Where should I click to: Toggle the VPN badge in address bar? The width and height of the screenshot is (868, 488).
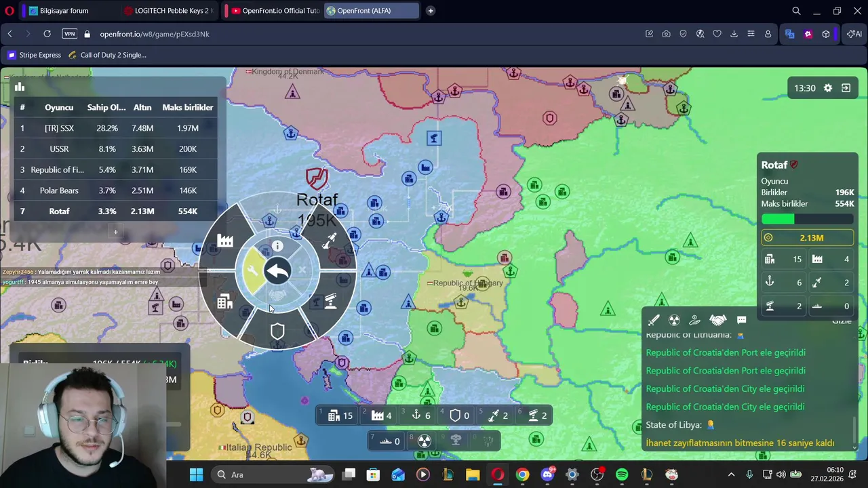coord(70,34)
